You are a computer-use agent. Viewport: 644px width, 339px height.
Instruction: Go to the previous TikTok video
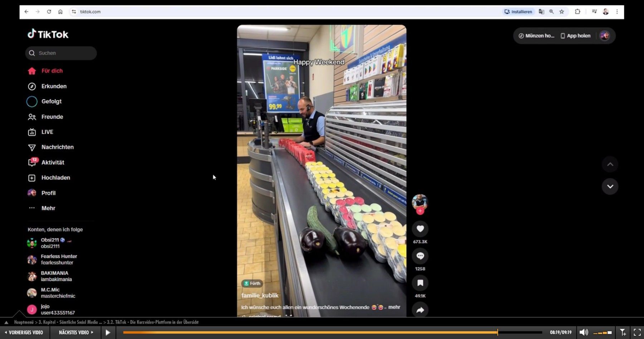[x=610, y=164]
